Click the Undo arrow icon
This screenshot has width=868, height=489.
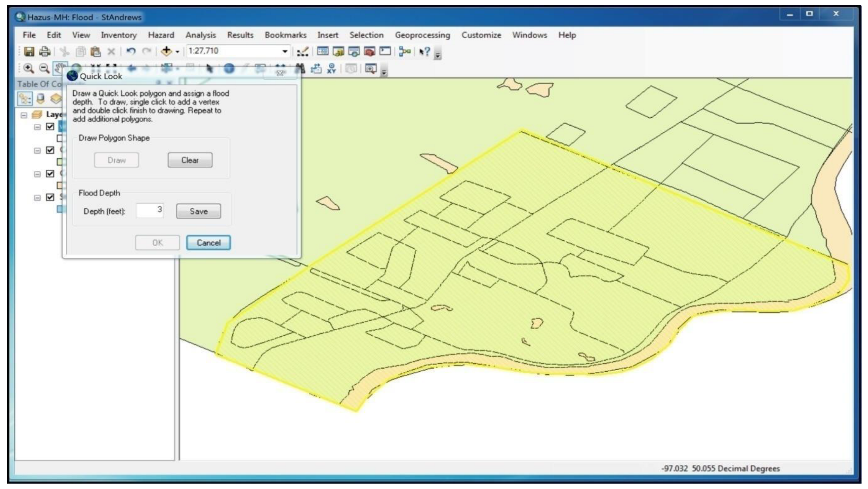[131, 51]
